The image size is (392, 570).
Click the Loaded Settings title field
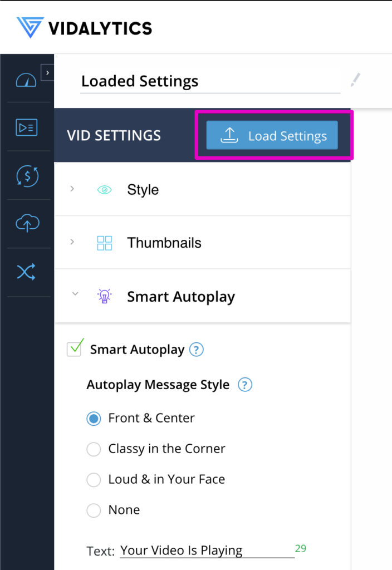tap(210, 81)
